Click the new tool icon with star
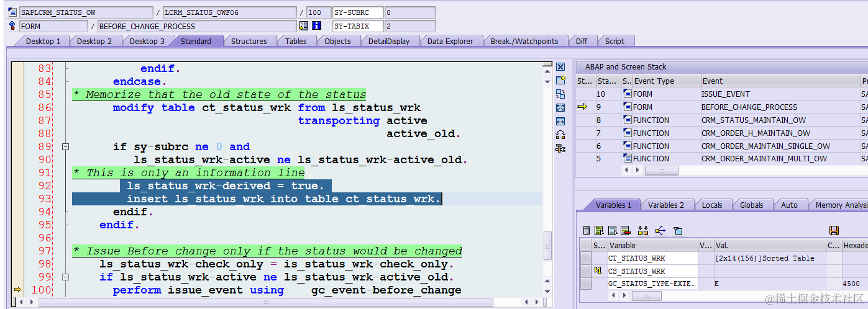The height and width of the screenshot is (309, 868). [560, 80]
